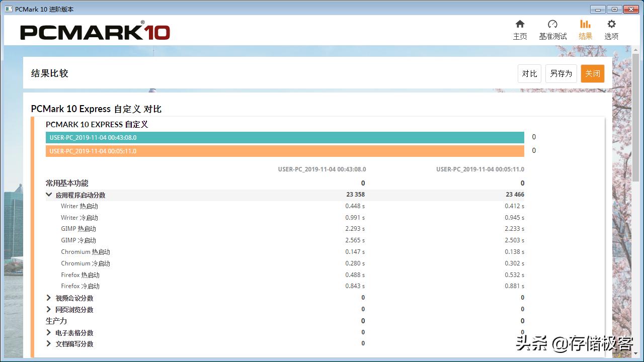Click the score value 23 466
Viewport: 644px width, 362px height.
pos(515,195)
